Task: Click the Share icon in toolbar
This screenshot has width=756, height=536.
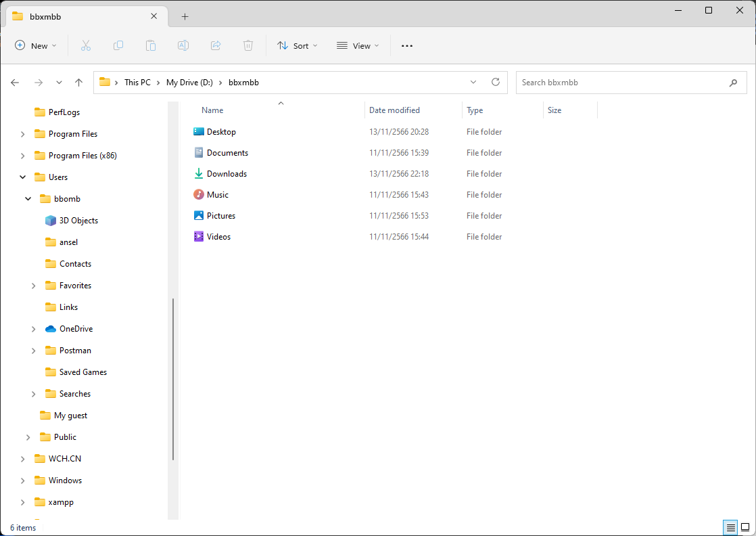Action: pyautogui.click(x=216, y=45)
